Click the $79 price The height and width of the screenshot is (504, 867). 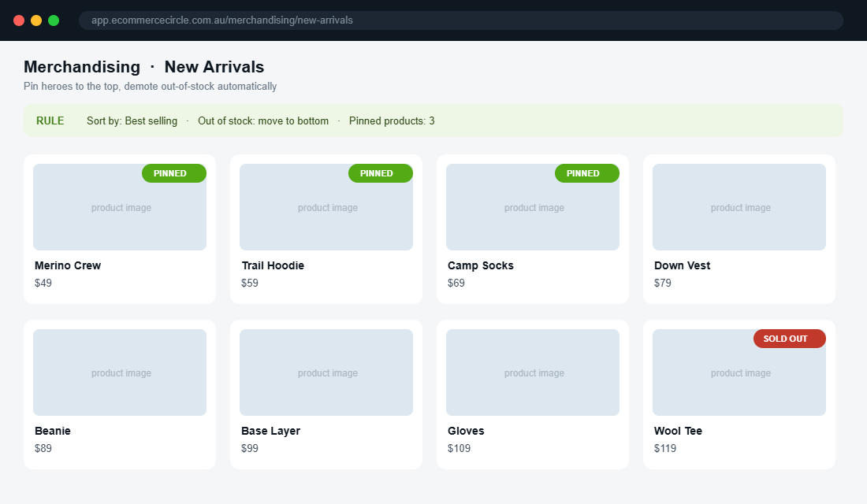point(663,283)
